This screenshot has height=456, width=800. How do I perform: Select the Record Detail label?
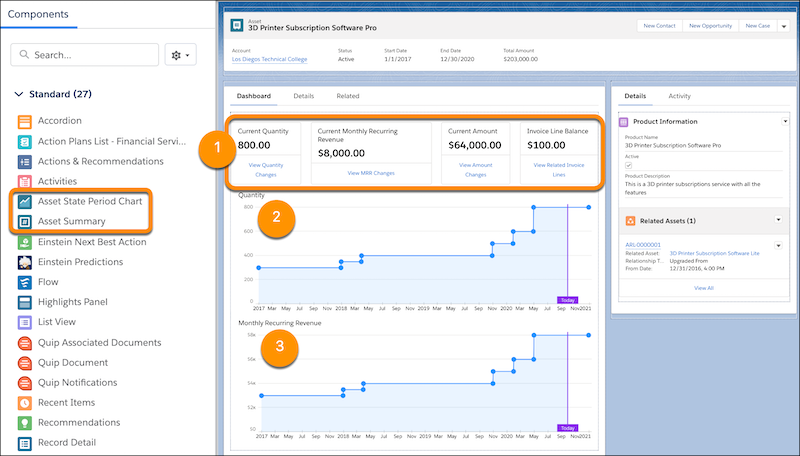(67, 443)
